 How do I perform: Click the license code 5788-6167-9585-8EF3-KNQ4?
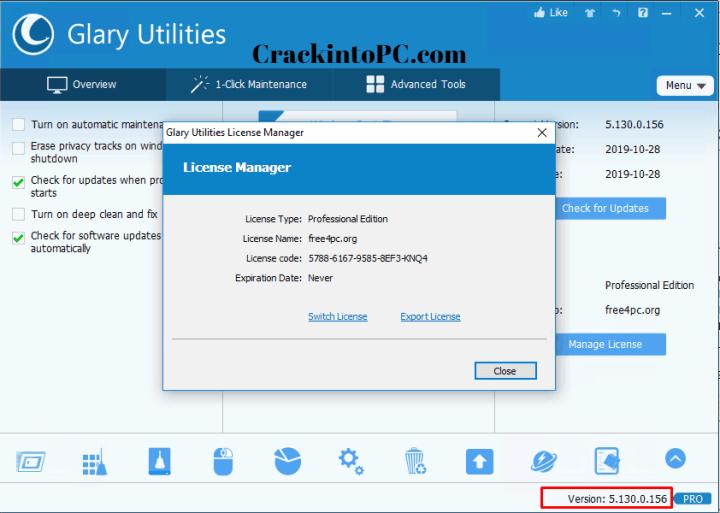[x=368, y=258]
